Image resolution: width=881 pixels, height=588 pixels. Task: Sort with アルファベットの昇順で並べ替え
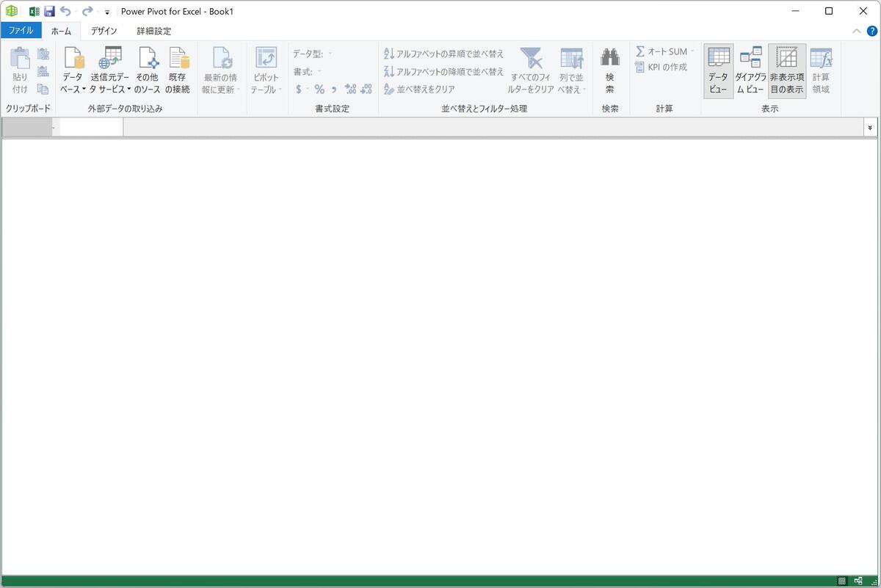[444, 54]
